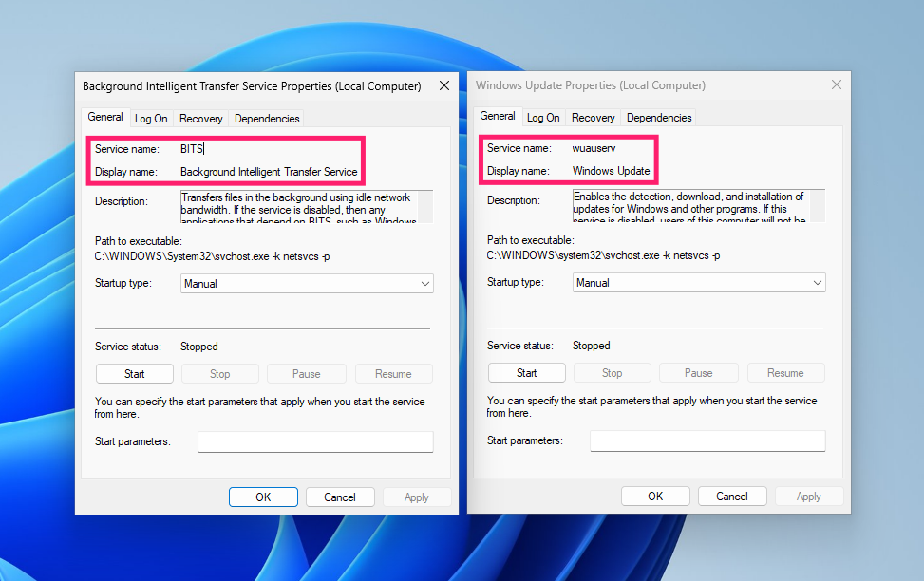The image size is (924, 581).
Task: Click Stopped status text in Windows Update window
Action: [591, 346]
